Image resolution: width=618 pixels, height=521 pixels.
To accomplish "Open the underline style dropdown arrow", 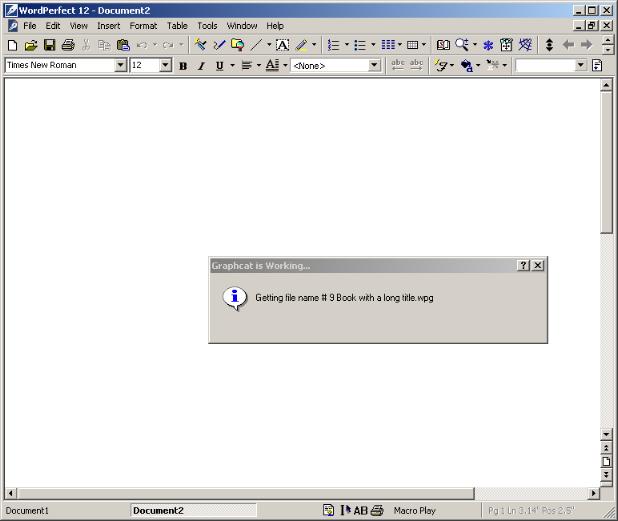I will (x=233, y=65).
